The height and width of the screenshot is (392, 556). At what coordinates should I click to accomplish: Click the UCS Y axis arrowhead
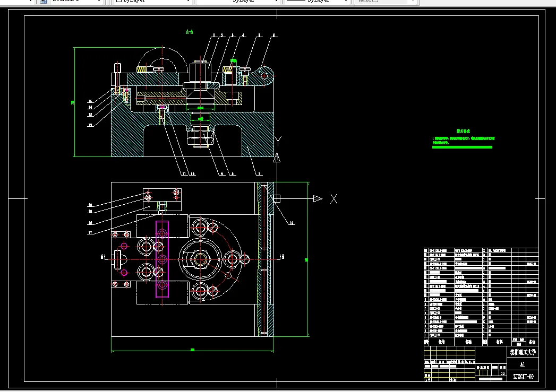tap(277, 158)
